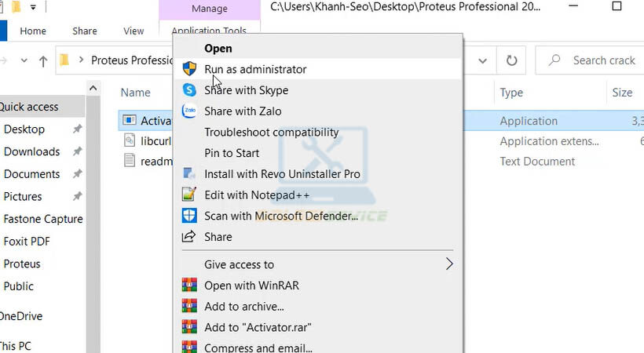Click the Microsoft Defender shield icon
644x353 pixels.
coord(189,216)
